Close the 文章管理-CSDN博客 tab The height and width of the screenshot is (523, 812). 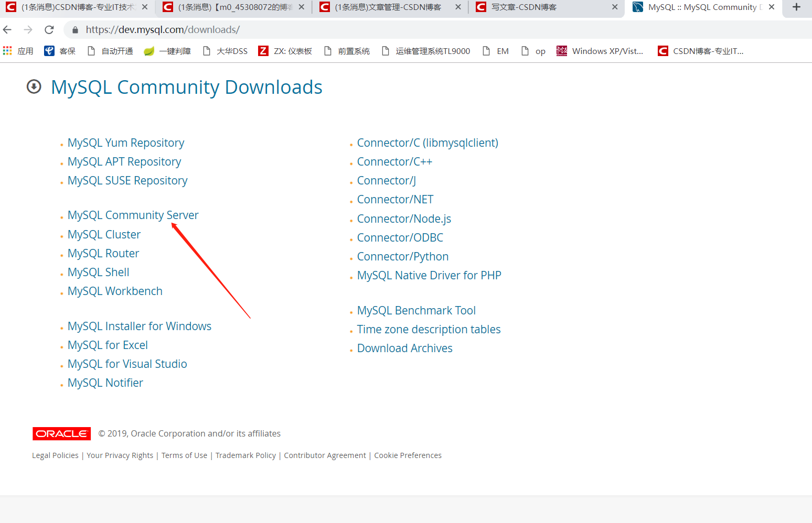pos(458,7)
